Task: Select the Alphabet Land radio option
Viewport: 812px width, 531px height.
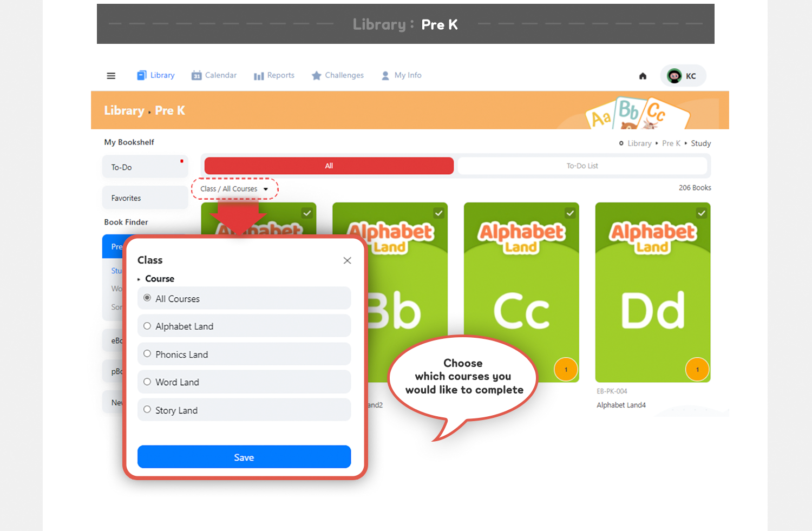Action: [147, 326]
